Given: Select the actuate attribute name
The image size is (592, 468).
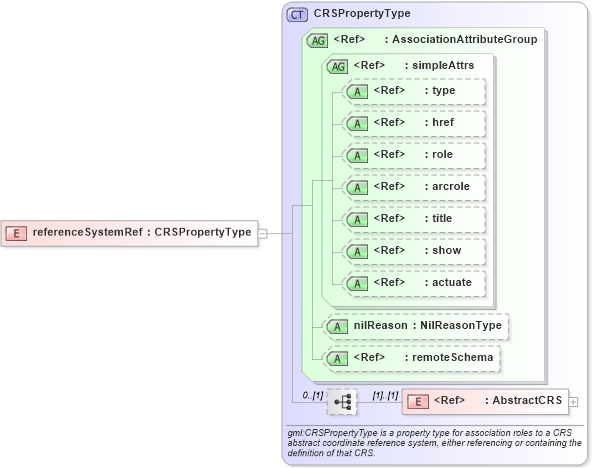Looking at the screenshot, I should (x=452, y=282).
